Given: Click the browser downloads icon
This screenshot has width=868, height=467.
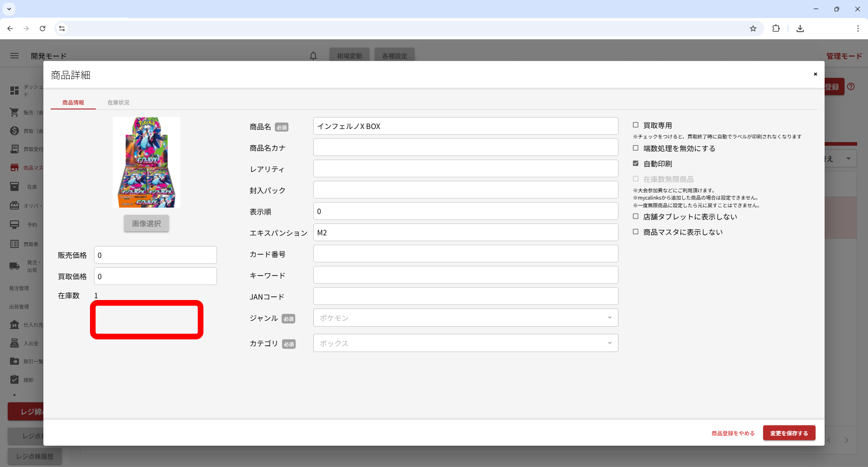Looking at the screenshot, I should pos(800,29).
